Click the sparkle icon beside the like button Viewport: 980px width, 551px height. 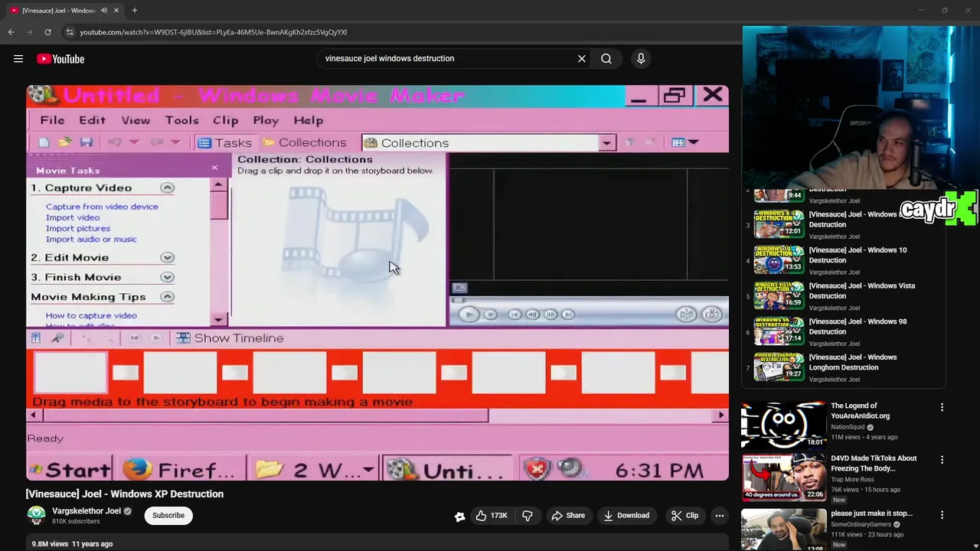coord(459,516)
